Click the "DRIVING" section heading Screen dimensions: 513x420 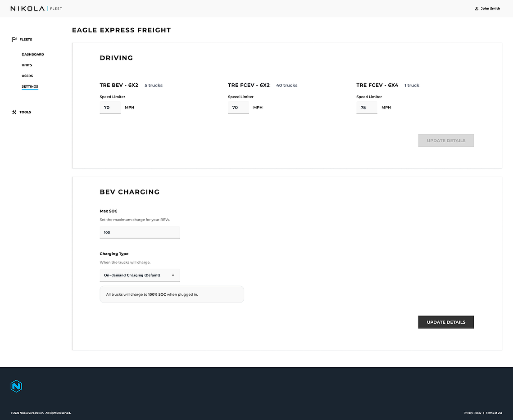[117, 58]
